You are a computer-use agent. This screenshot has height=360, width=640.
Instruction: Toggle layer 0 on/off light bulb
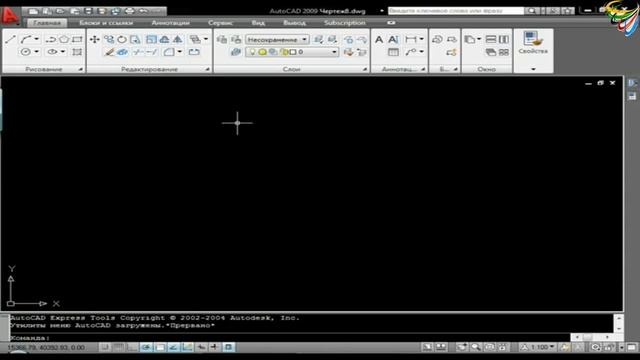[x=252, y=52]
